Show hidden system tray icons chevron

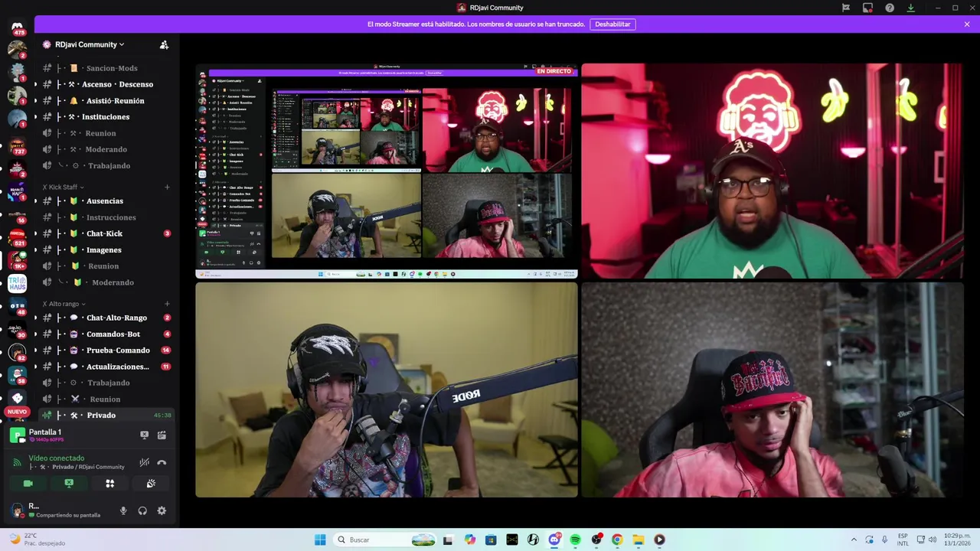(854, 540)
